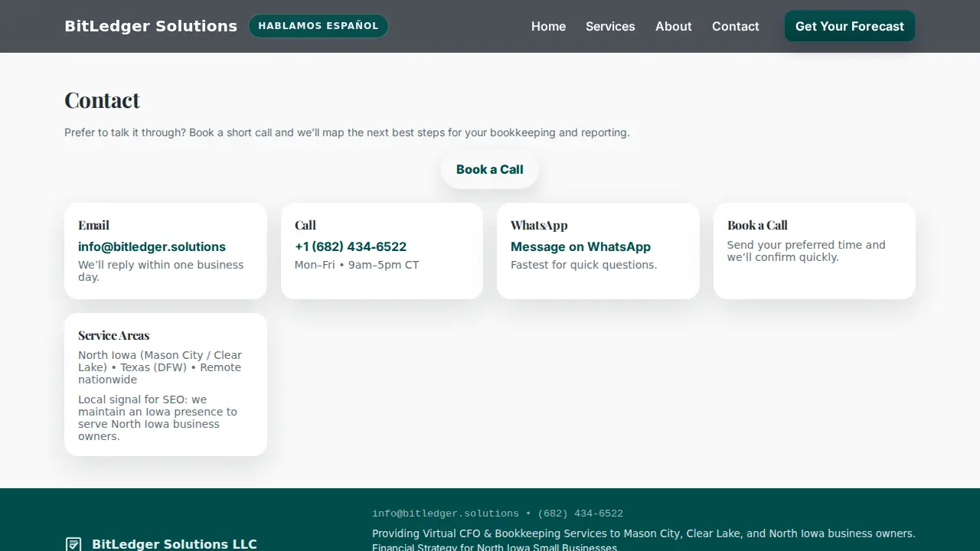Click the footer email and phone line
Image resolution: width=980 pixels, height=551 pixels.
(498, 514)
